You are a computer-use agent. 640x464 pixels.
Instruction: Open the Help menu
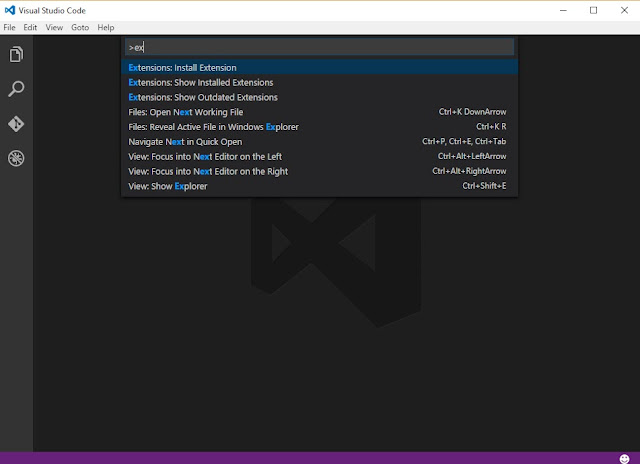click(x=106, y=27)
